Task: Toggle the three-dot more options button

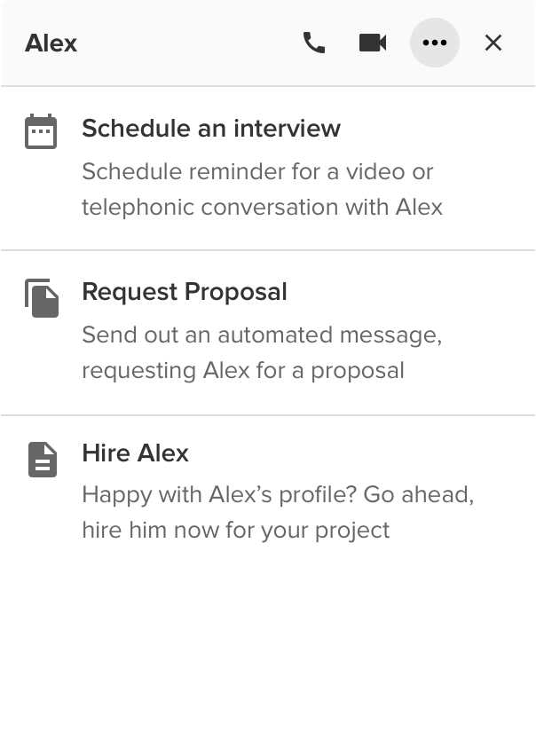Action: [x=434, y=43]
